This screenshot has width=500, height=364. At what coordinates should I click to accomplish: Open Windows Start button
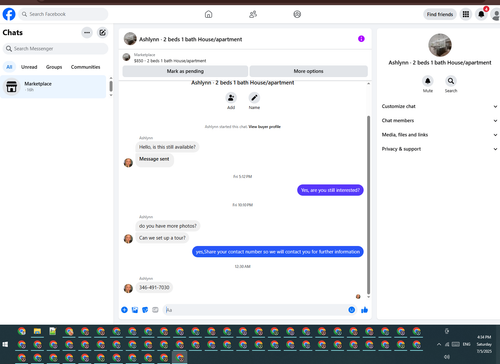[5, 344]
